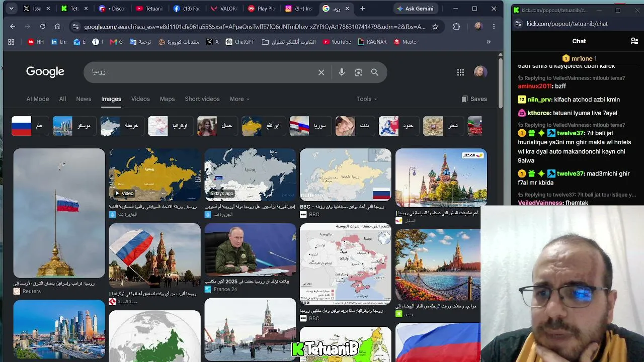
Task: Open the Putin image from France 24
Action: click(x=250, y=249)
